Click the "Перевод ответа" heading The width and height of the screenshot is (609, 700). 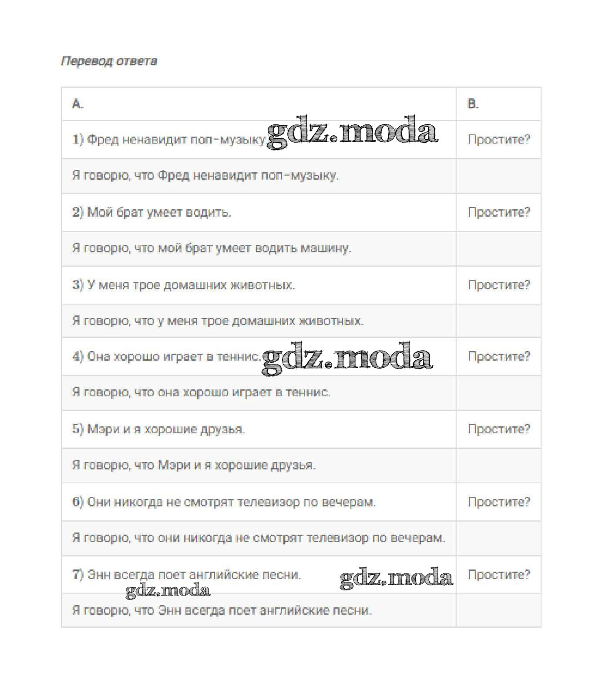[x=109, y=61]
